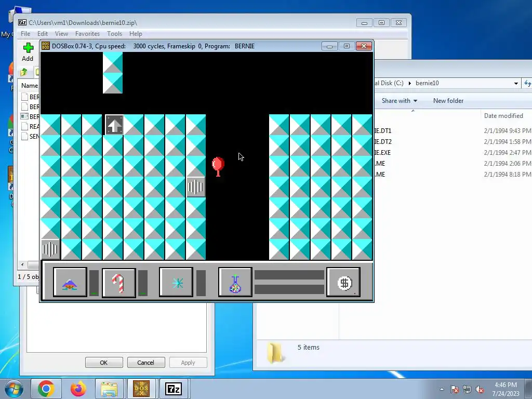Click the Cancel button in the dialog
This screenshot has width=532, height=399.
pyautogui.click(x=145, y=362)
